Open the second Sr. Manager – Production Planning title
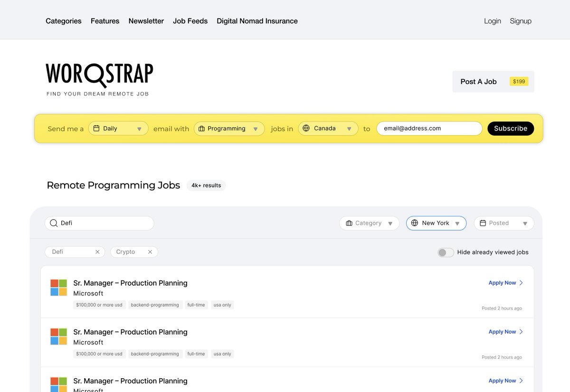Viewport: 570px width, 392px height. click(x=130, y=332)
